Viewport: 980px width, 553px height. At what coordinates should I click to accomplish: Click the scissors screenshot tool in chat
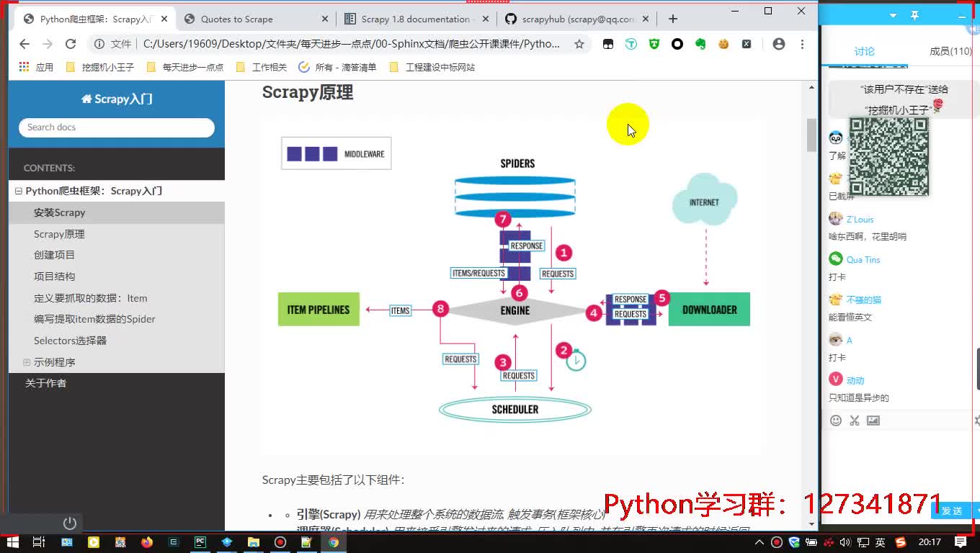[x=855, y=421]
